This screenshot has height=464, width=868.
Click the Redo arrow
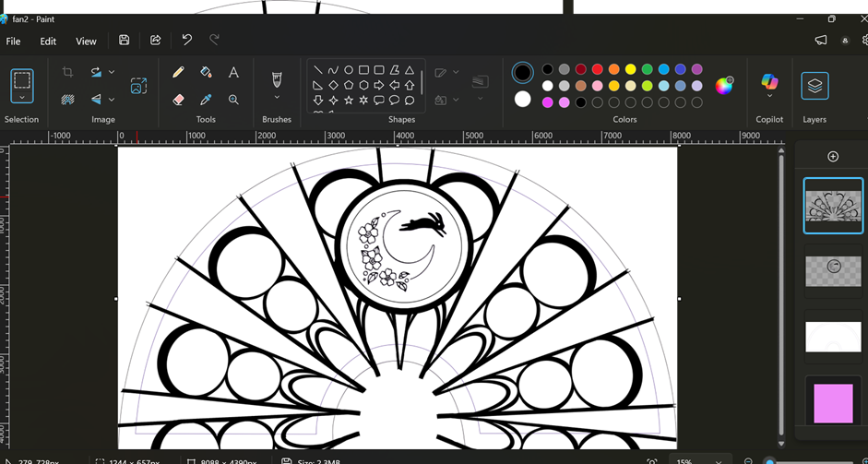[x=214, y=40]
